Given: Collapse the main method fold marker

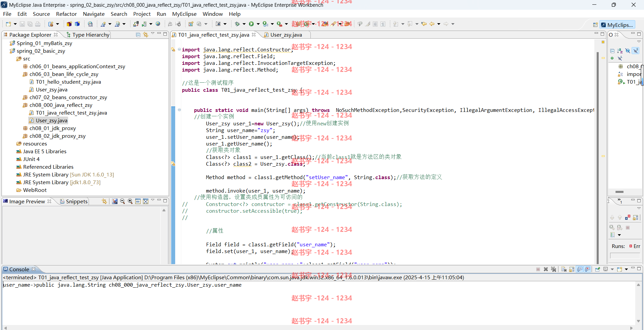Looking at the screenshot, I should tap(179, 110).
